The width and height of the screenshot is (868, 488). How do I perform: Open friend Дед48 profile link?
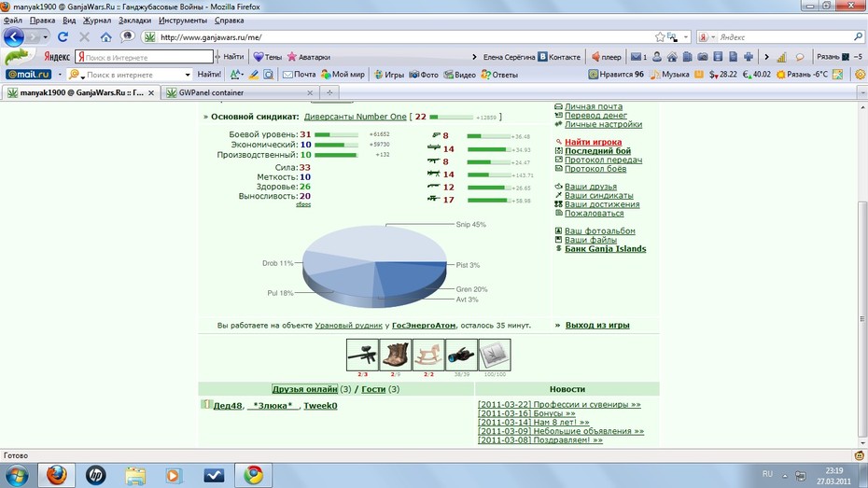coord(228,406)
